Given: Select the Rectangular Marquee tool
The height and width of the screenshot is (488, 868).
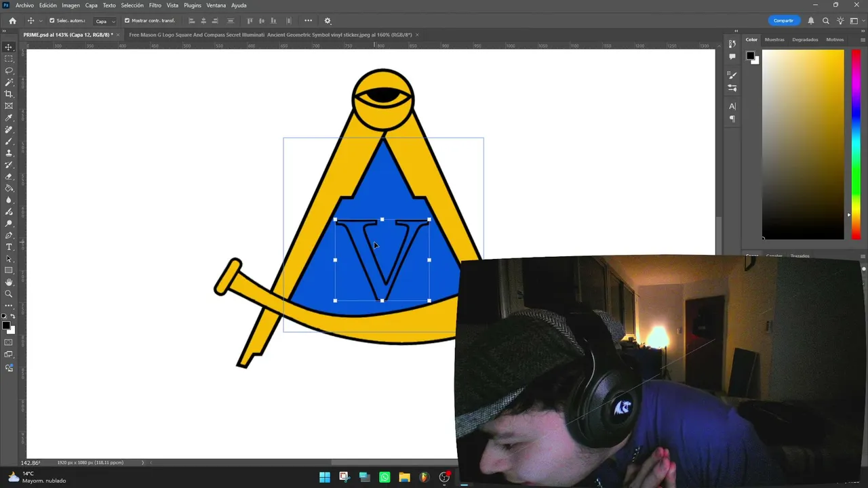Looking at the screenshot, I should [x=9, y=59].
